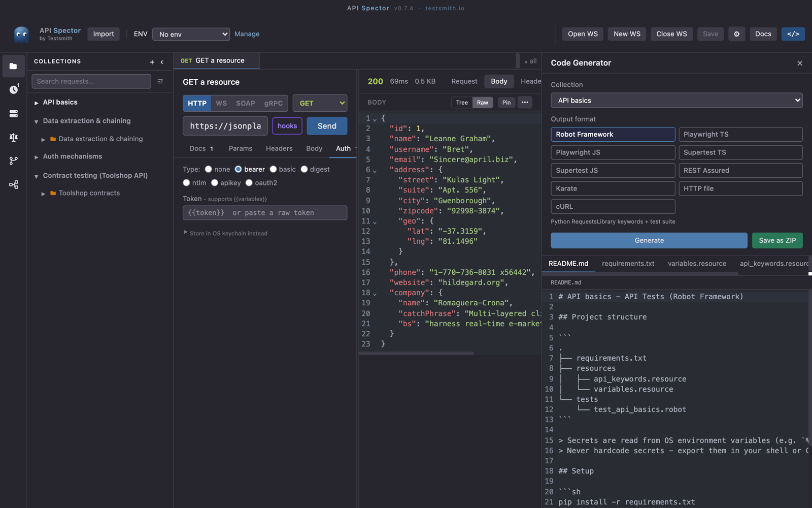Collapse Data extraction & chaining collection
The width and height of the screenshot is (812, 508).
click(x=37, y=121)
